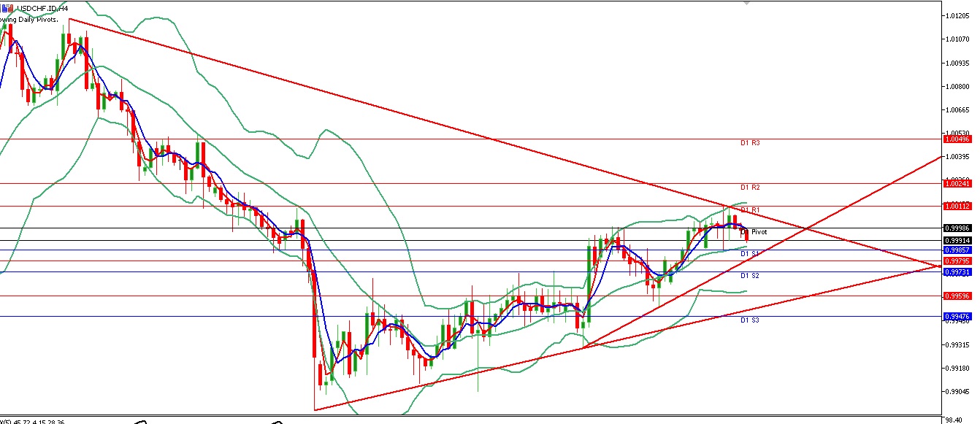Select the D1 S3 pivot label
The image size is (980, 424).
tap(750, 320)
